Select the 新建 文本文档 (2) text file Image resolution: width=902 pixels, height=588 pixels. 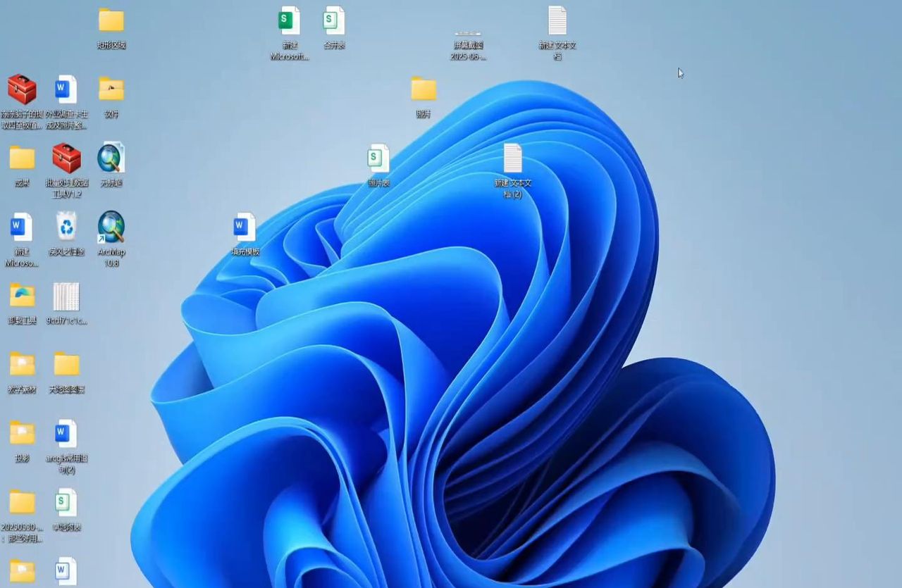[513, 158]
